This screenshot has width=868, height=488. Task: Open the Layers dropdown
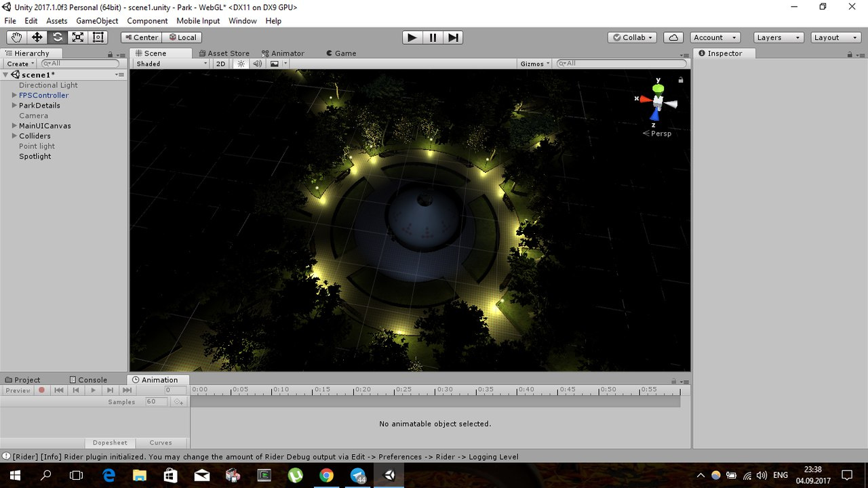point(778,37)
